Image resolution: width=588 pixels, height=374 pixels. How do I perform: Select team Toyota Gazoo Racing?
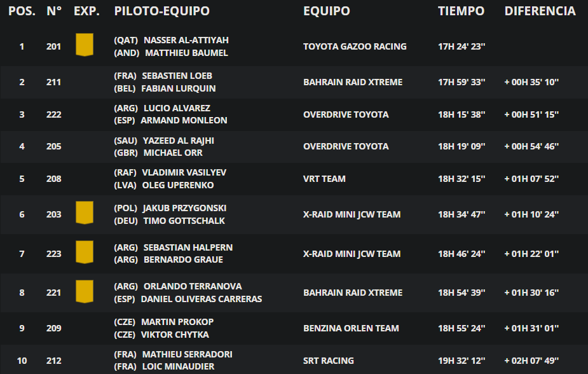coord(355,46)
